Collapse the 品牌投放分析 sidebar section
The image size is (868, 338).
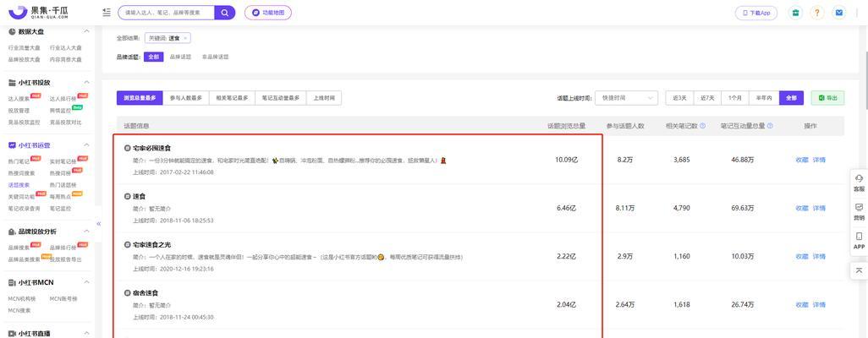pyautogui.click(x=86, y=232)
